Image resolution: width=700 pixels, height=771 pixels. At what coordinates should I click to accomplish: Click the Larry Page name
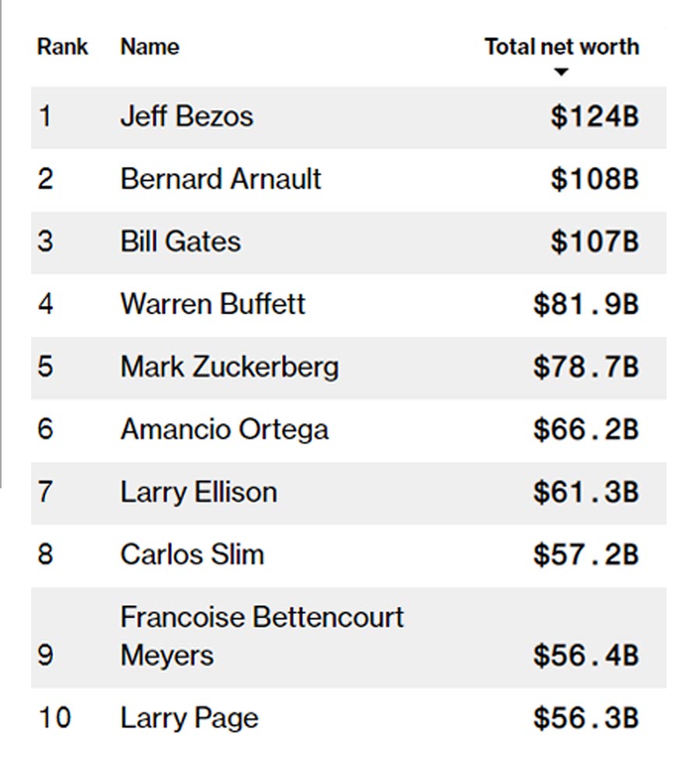[188, 718]
